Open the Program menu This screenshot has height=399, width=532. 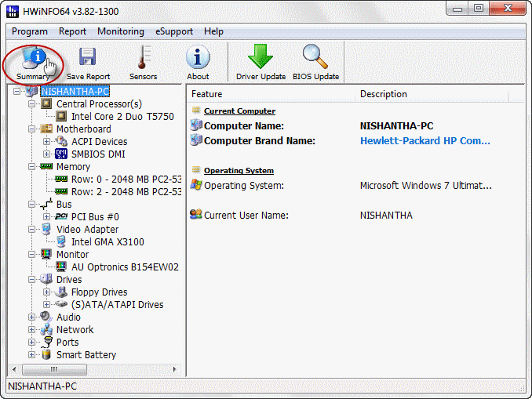click(x=30, y=31)
